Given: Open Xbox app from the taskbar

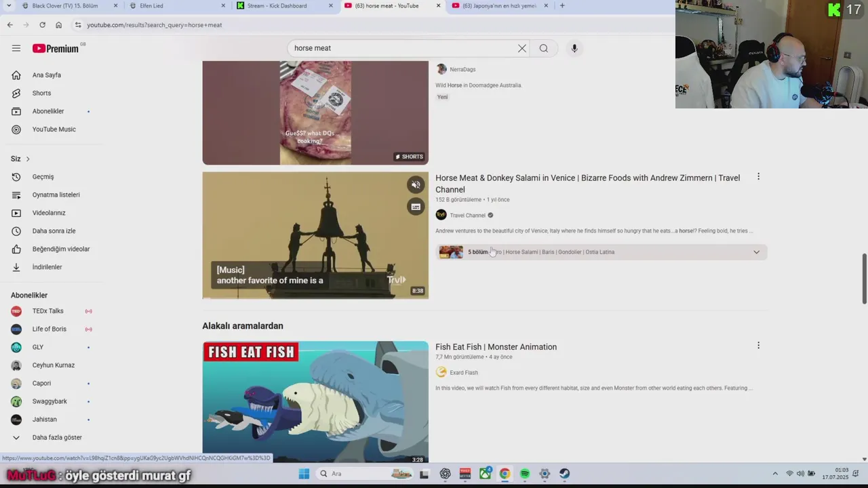Looking at the screenshot, I should tap(485, 474).
